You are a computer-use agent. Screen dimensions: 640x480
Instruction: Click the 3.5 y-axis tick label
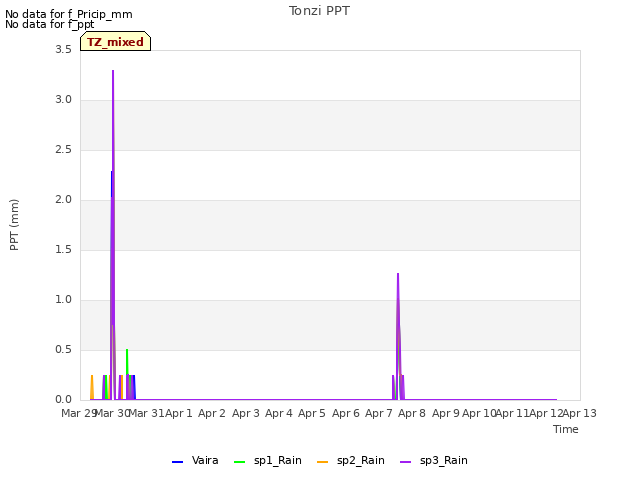coord(63,49)
